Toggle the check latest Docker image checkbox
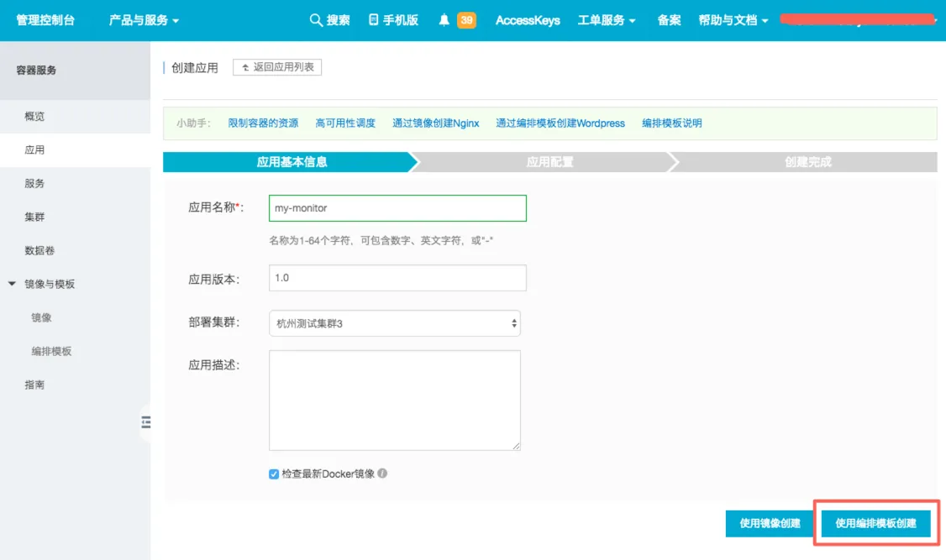 274,474
